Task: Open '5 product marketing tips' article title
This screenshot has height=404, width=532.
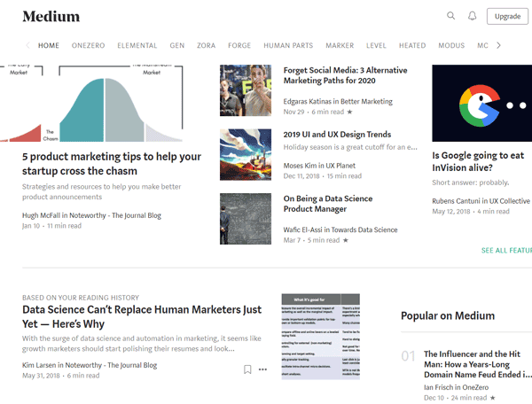Action: click(x=112, y=163)
